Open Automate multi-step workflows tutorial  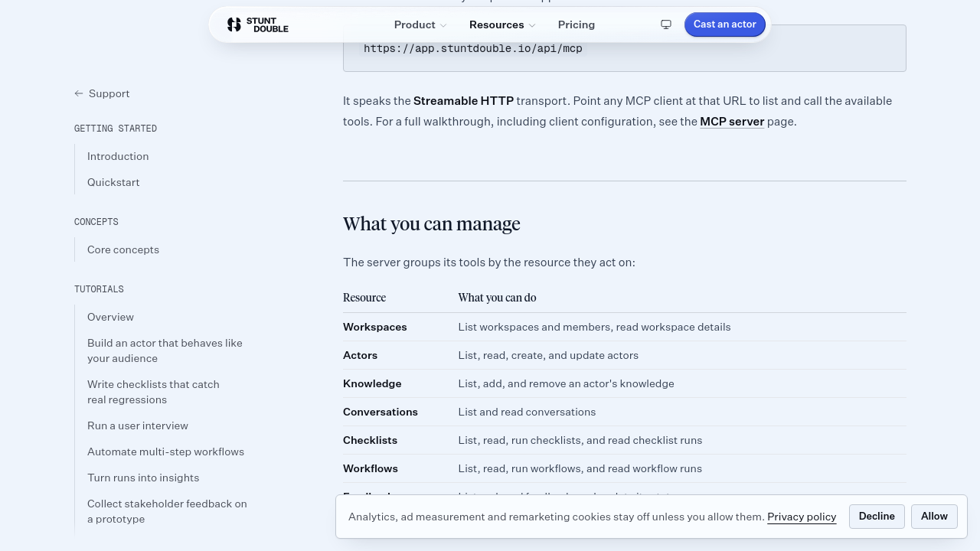[x=165, y=452]
